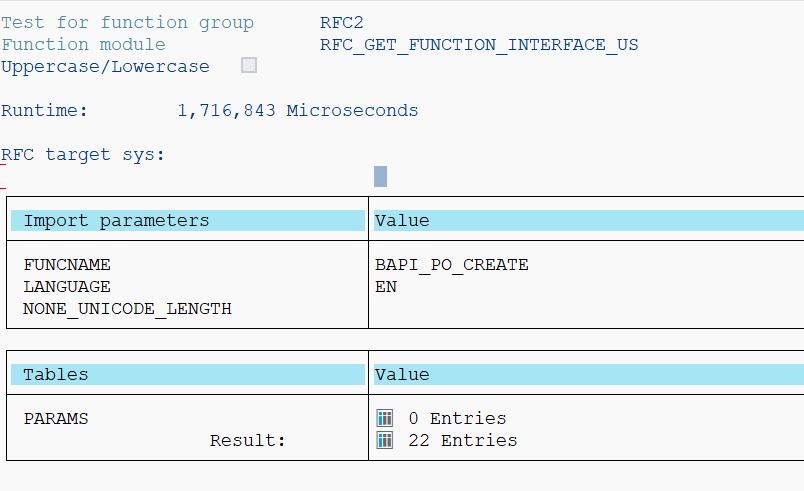This screenshot has height=491, width=804.
Task: Click the Runtime value 1,716,843 Microseconds
Action: [x=298, y=111]
